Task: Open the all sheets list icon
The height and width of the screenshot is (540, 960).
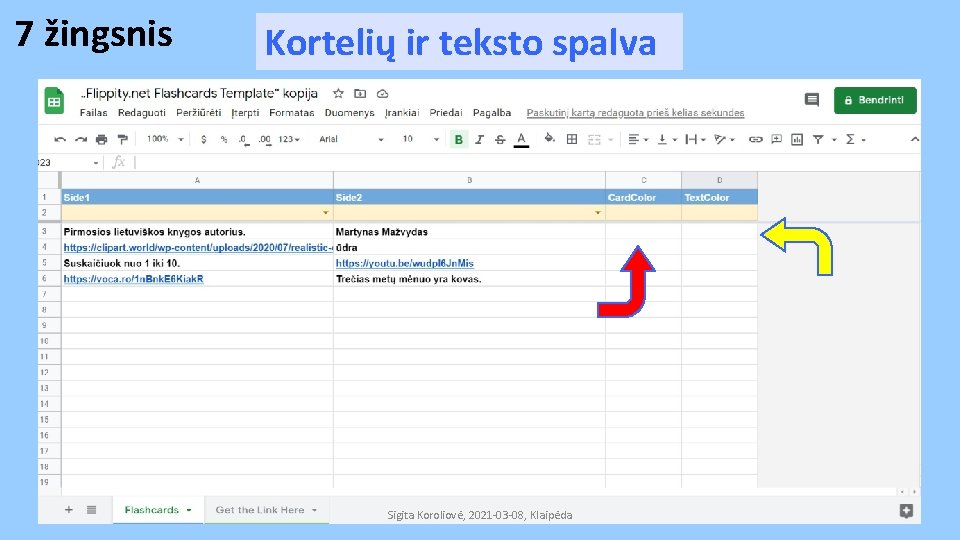Action: [x=91, y=509]
